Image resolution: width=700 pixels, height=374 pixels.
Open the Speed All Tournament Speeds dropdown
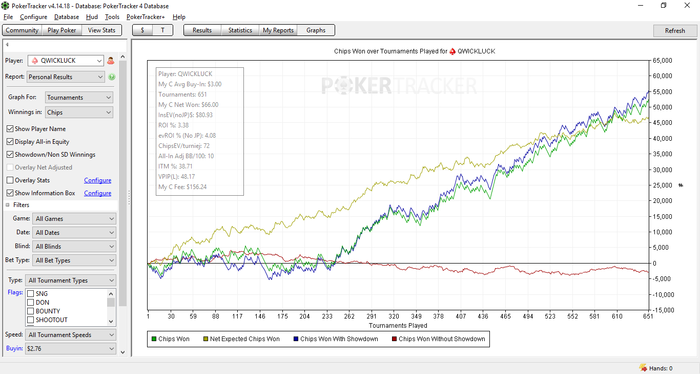pyautogui.click(x=71, y=335)
